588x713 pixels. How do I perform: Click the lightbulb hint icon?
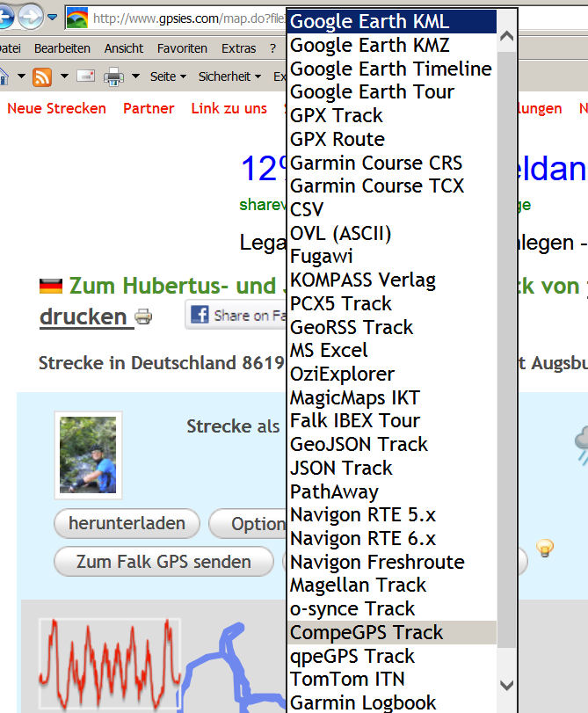click(x=545, y=549)
